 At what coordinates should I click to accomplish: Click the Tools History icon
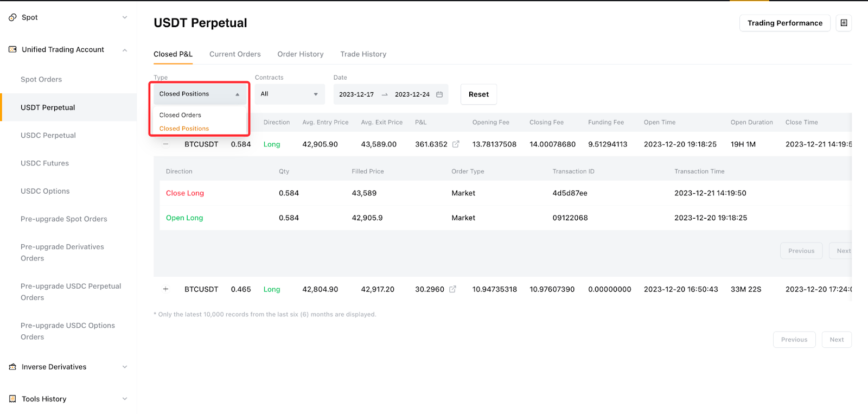[x=12, y=399]
